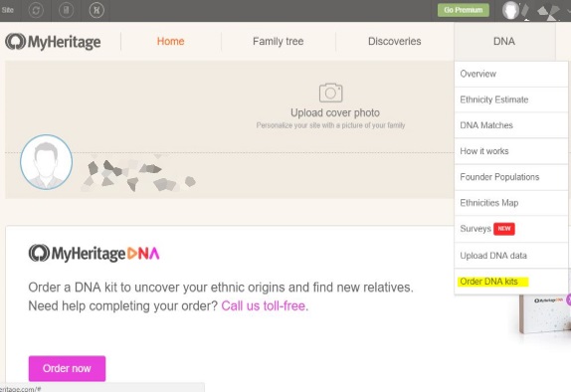This screenshot has width=571, height=392.
Task: Open the Family tree tab
Action: (x=279, y=41)
